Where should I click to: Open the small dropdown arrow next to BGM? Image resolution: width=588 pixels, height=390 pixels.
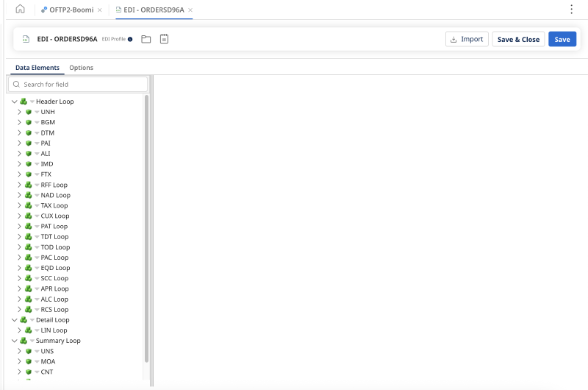click(x=37, y=122)
